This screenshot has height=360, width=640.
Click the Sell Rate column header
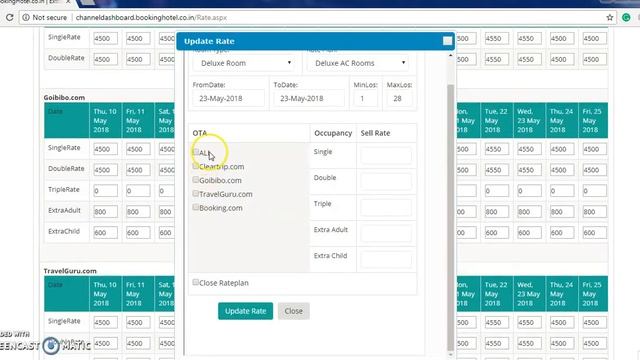[x=376, y=133]
